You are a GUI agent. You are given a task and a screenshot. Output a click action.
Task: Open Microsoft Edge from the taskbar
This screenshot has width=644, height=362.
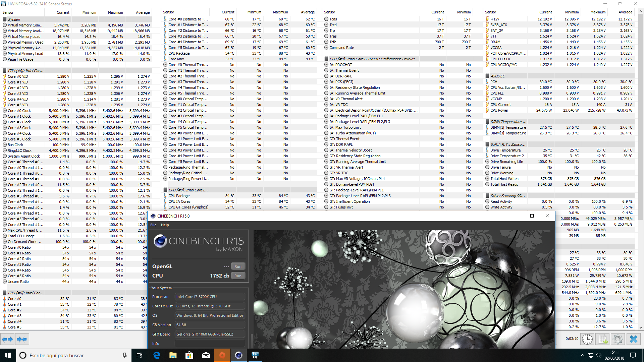157,355
